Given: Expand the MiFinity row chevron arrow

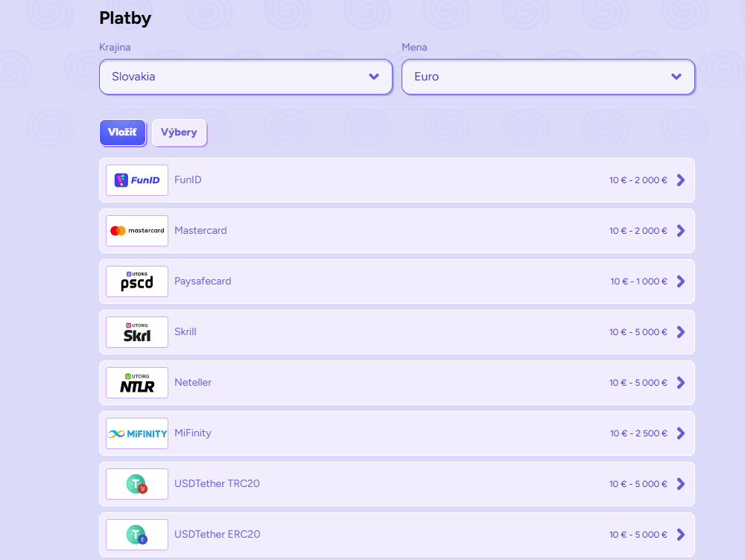Looking at the screenshot, I should tap(680, 433).
